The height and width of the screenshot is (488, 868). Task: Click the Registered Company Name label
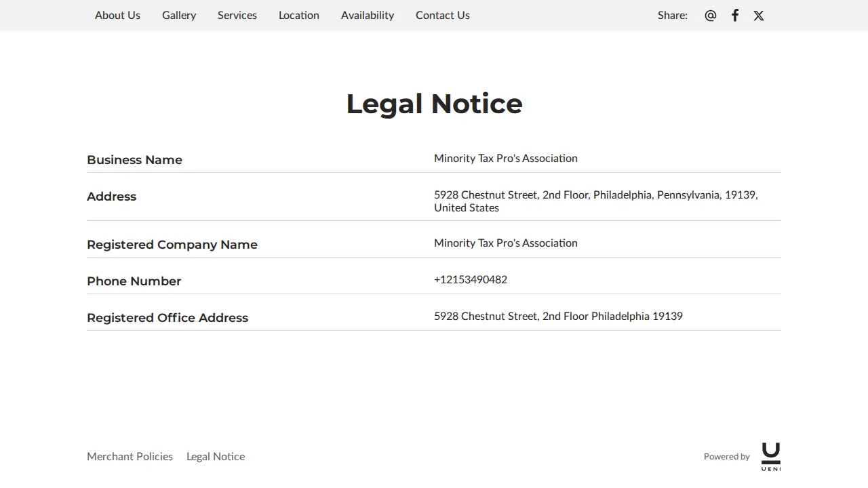pyautogui.click(x=172, y=245)
